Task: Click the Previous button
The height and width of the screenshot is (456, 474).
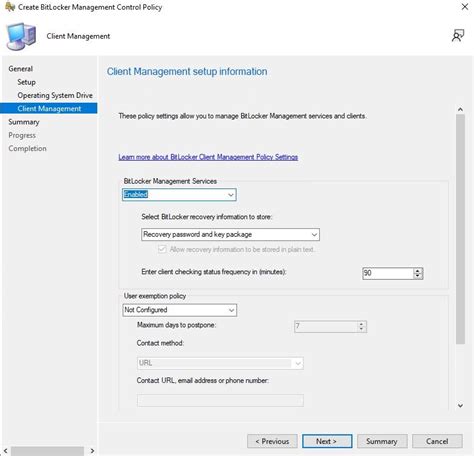Action: (272, 441)
